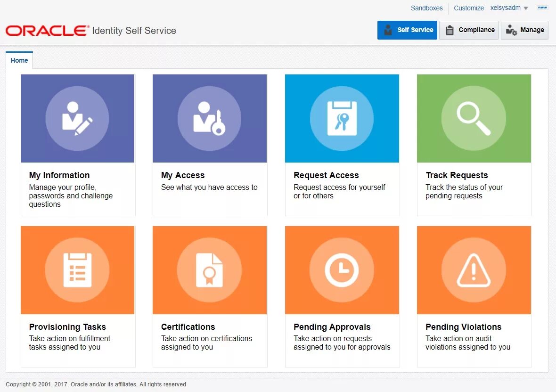The width and height of the screenshot is (556, 392).
Task: Click 'Track the status of your pending requests' text
Action: tap(464, 191)
